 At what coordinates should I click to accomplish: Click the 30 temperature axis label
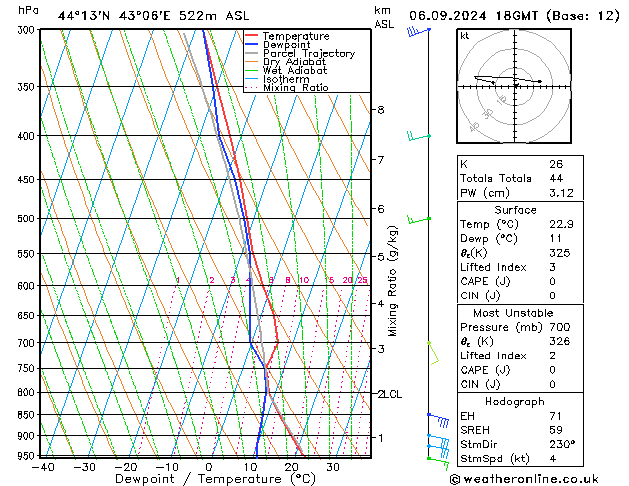[x=333, y=467]
